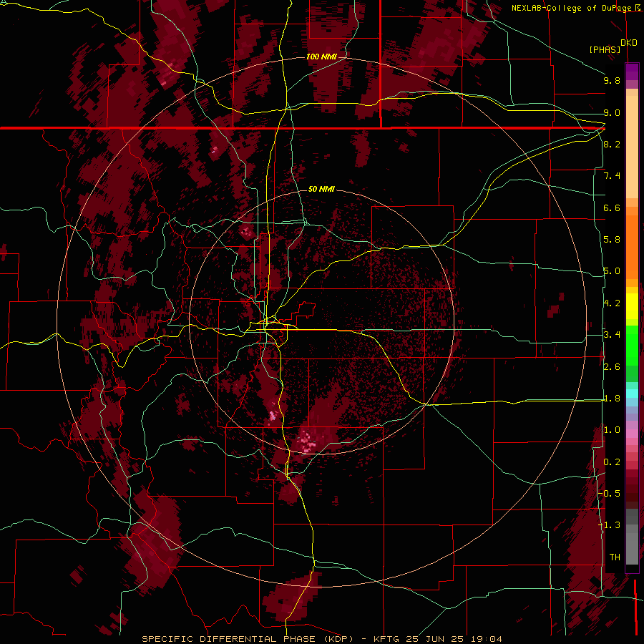
Task: Click the long peach segment of color bar
Action: click(632, 147)
